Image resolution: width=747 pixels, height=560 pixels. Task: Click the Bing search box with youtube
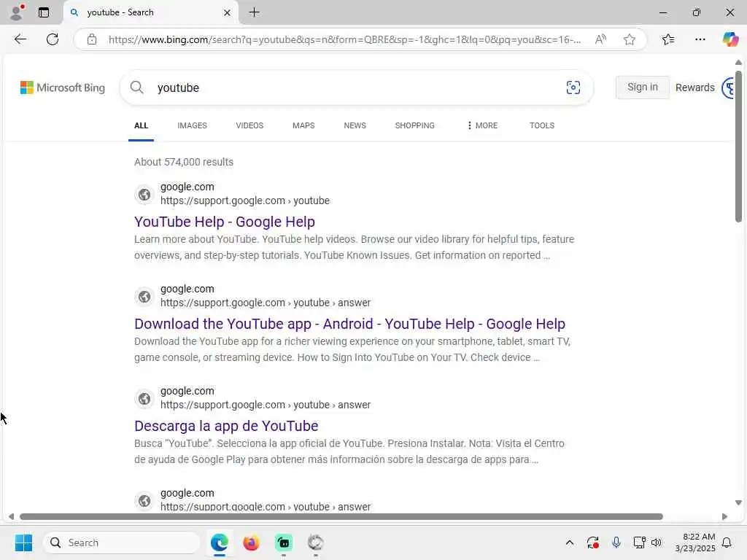point(357,87)
